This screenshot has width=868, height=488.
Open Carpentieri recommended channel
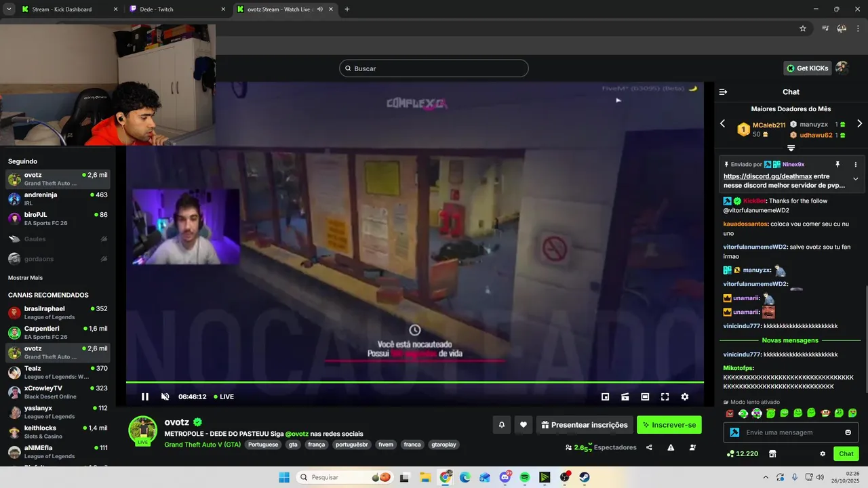58,332
